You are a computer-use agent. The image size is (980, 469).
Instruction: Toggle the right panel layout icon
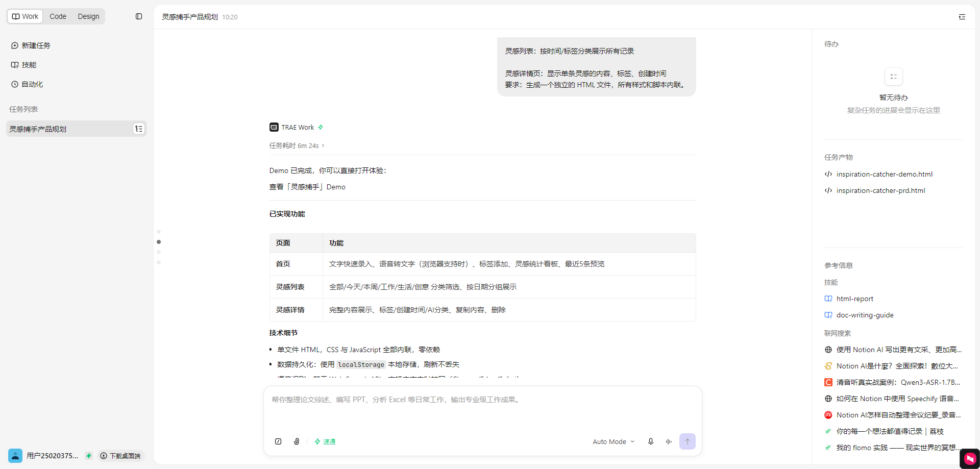(962, 17)
